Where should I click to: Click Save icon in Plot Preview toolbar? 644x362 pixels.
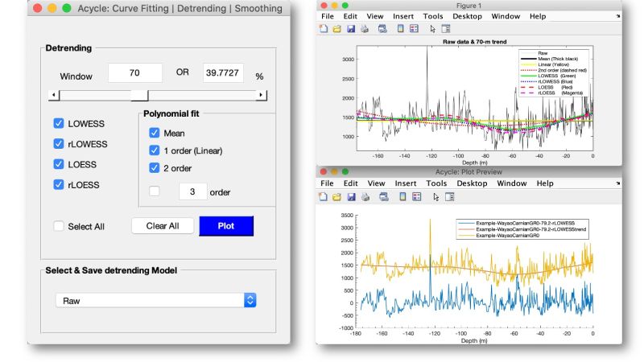click(x=351, y=197)
